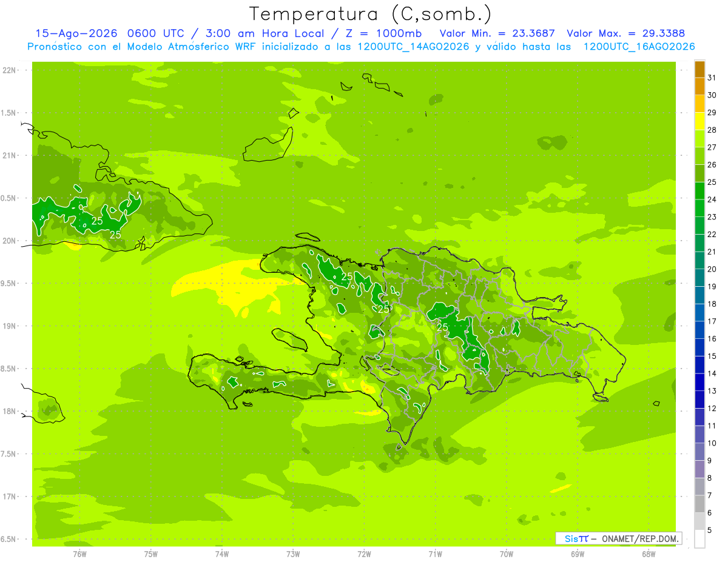Click the orange legend swatch between 30 and 31
This screenshot has height=562, width=728.
[699, 86]
